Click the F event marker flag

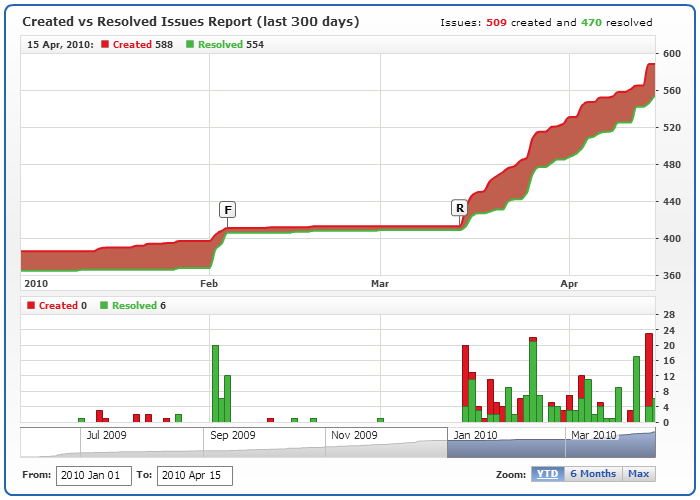(228, 209)
